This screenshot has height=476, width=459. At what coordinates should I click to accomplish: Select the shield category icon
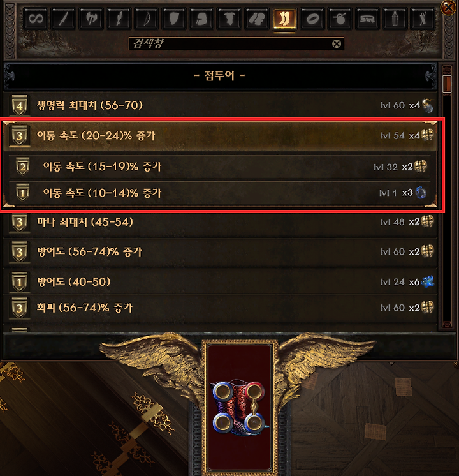coord(174,19)
